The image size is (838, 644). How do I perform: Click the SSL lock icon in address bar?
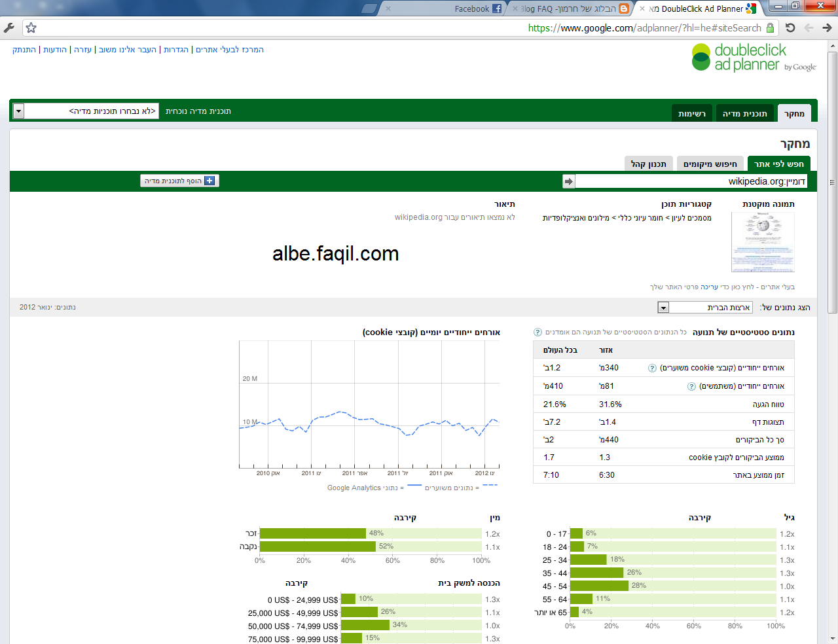point(771,28)
